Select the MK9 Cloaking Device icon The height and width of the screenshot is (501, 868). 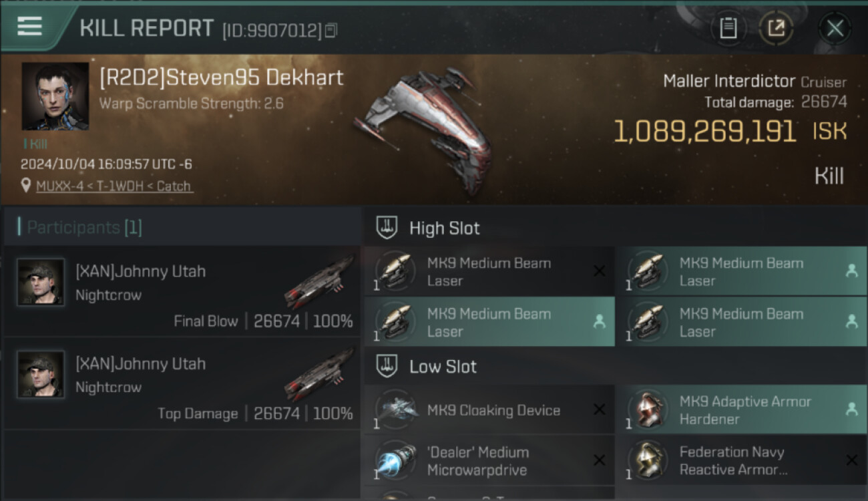[x=396, y=409]
